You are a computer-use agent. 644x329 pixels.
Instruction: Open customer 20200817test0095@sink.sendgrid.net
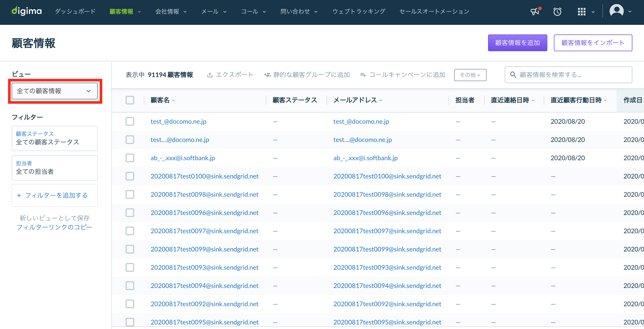coord(205,322)
